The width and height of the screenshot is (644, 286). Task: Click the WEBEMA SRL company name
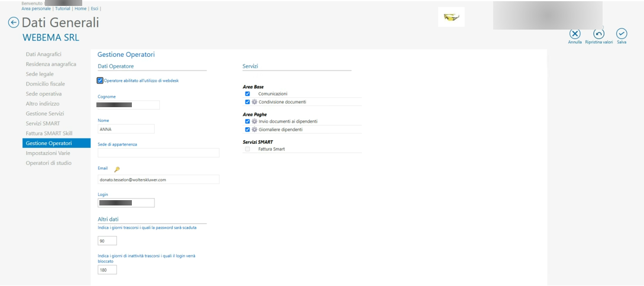point(51,38)
